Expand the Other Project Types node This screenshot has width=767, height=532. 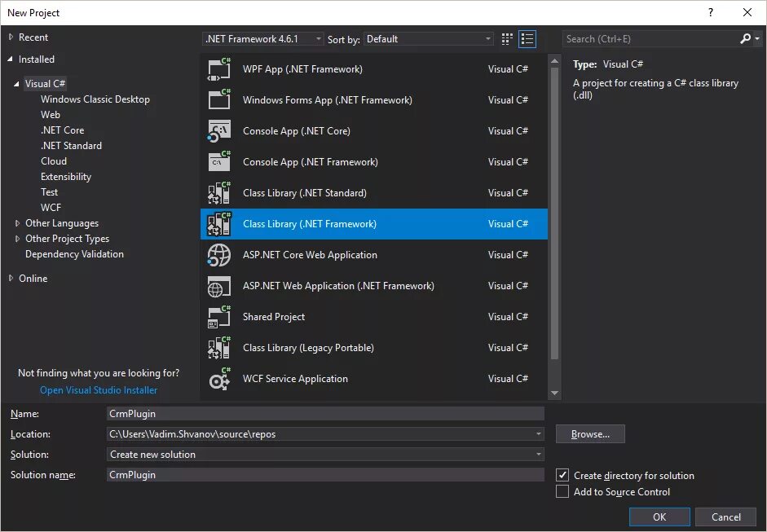point(18,239)
